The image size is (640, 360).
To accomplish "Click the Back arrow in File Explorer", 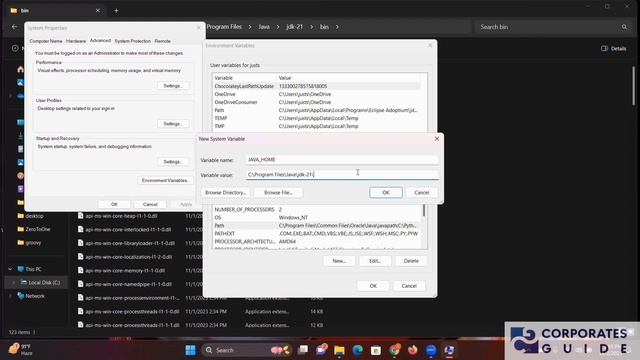I will pos(15,27).
